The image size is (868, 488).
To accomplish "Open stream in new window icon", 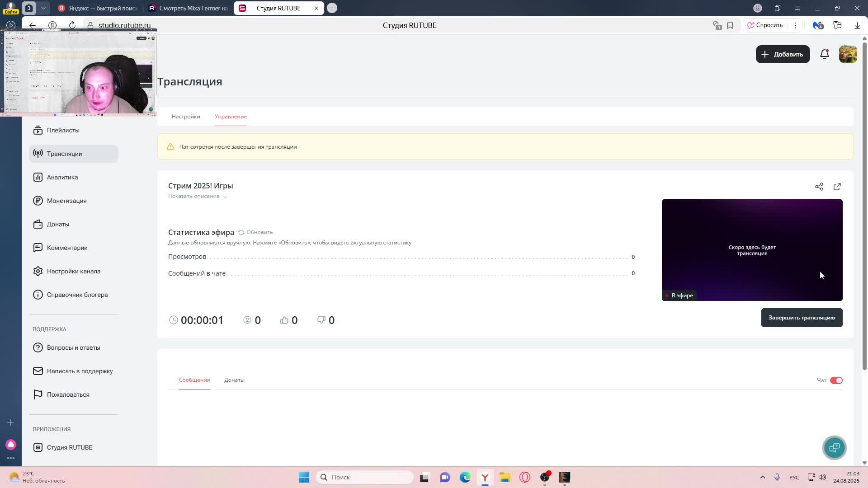I will 837,187.
